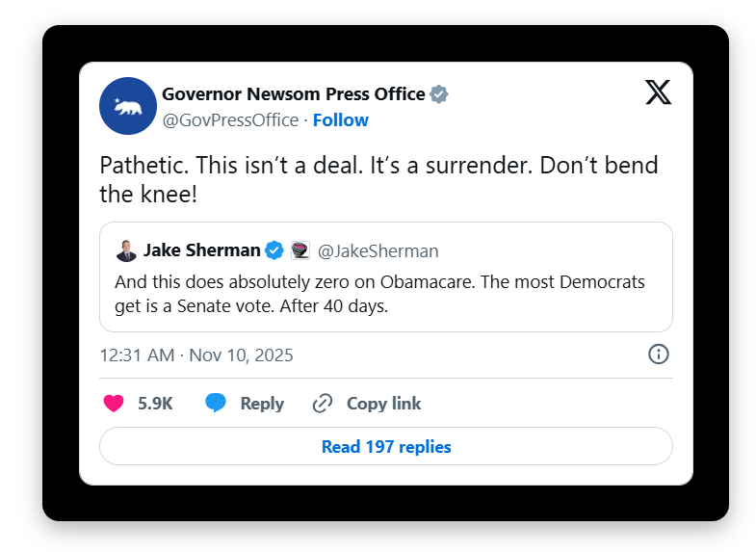Open the @GovPressOffice handle
Screen dimensions: 756x552
click(x=230, y=120)
